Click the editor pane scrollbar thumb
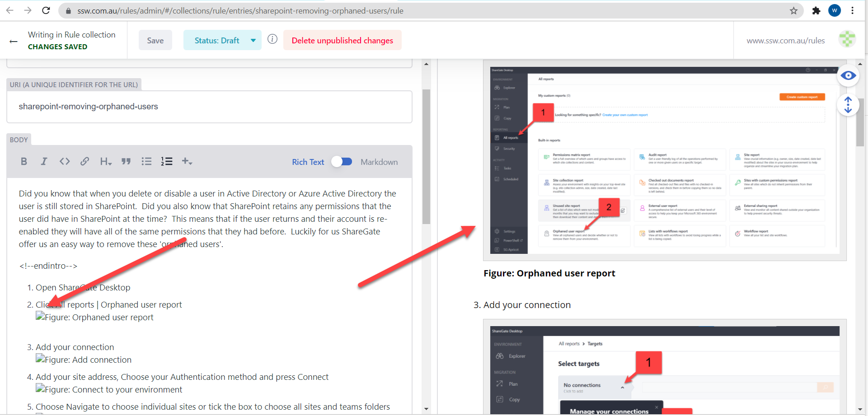The width and height of the screenshot is (868, 416). 426,156
